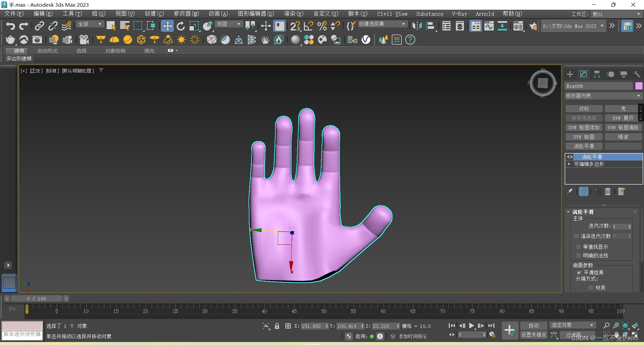Click the Unwrap UVW button

623,118
